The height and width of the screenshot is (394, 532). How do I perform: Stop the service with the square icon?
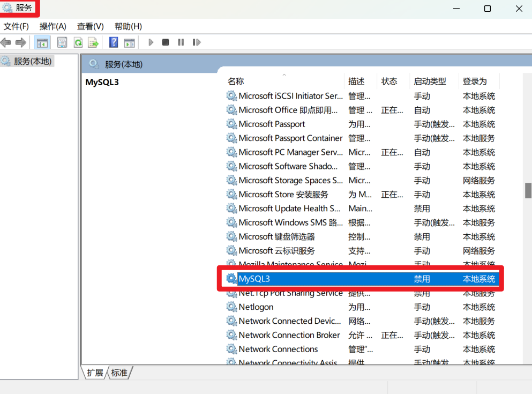click(x=166, y=42)
